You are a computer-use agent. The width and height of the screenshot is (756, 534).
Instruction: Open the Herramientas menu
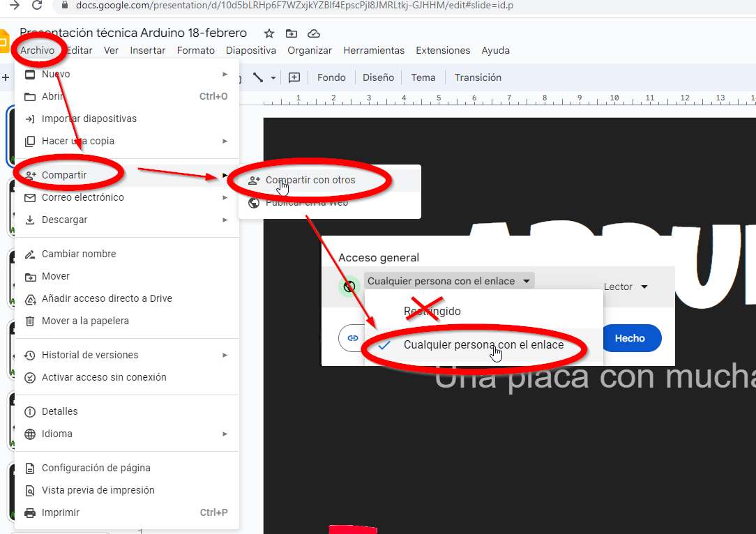[x=374, y=50]
